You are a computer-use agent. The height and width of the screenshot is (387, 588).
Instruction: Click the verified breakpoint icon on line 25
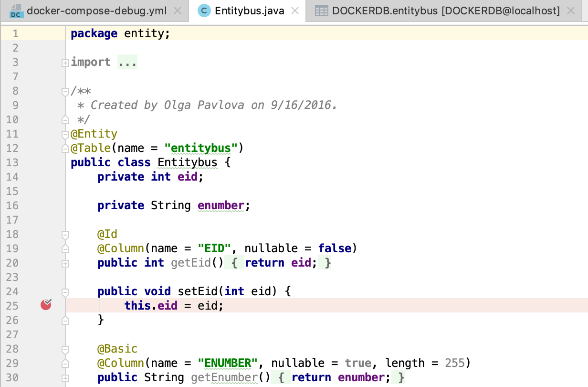pyautogui.click(x=45, y=304)
